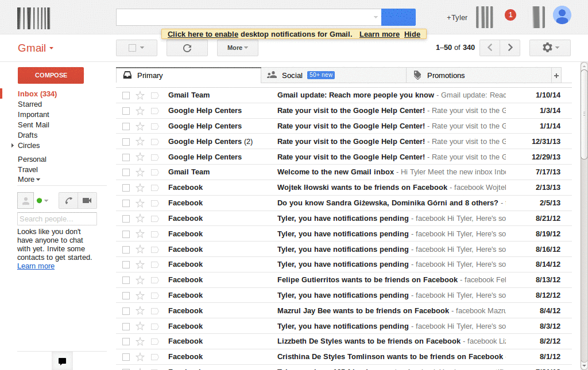The height and width of the screenshot is (370, 588).
Task: Open Learn more link in notification banner
Action: coord(379,34)
